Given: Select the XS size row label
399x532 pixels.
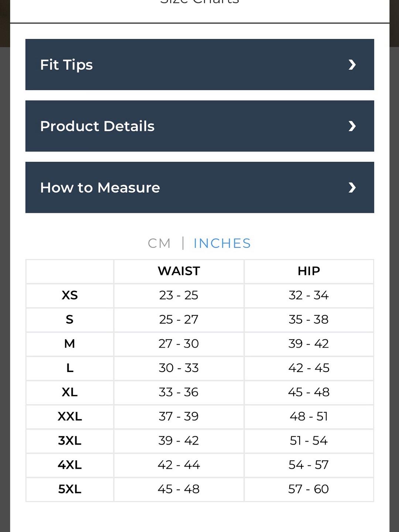Looking at the screenshot, I should 70,295.
